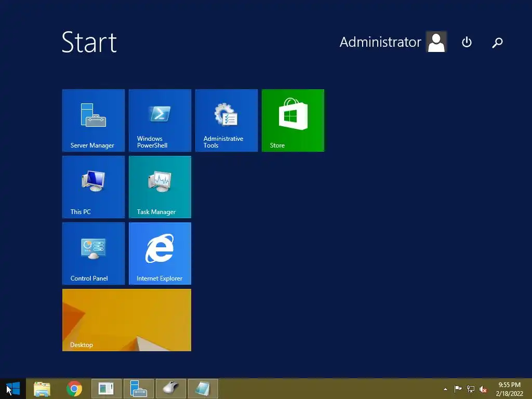Screen dimensions: 532x399
Task: Open the search magnifier icon
Action: click(497, 42)
